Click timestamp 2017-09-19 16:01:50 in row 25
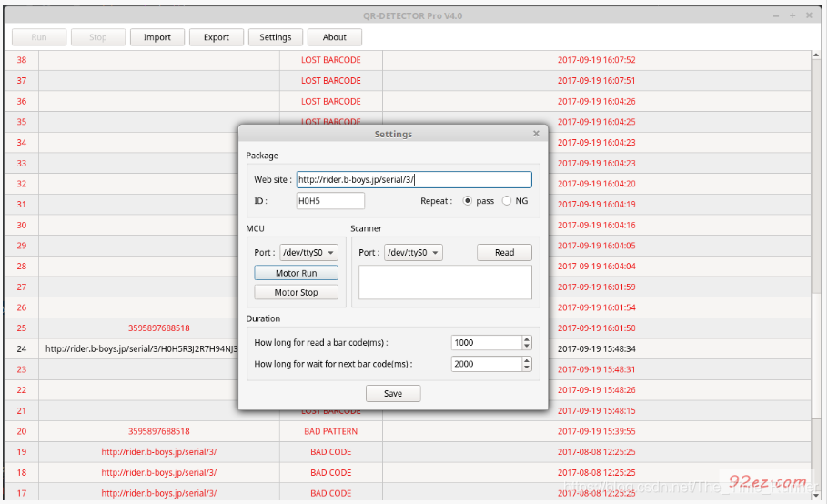 (x=597, y=328)
